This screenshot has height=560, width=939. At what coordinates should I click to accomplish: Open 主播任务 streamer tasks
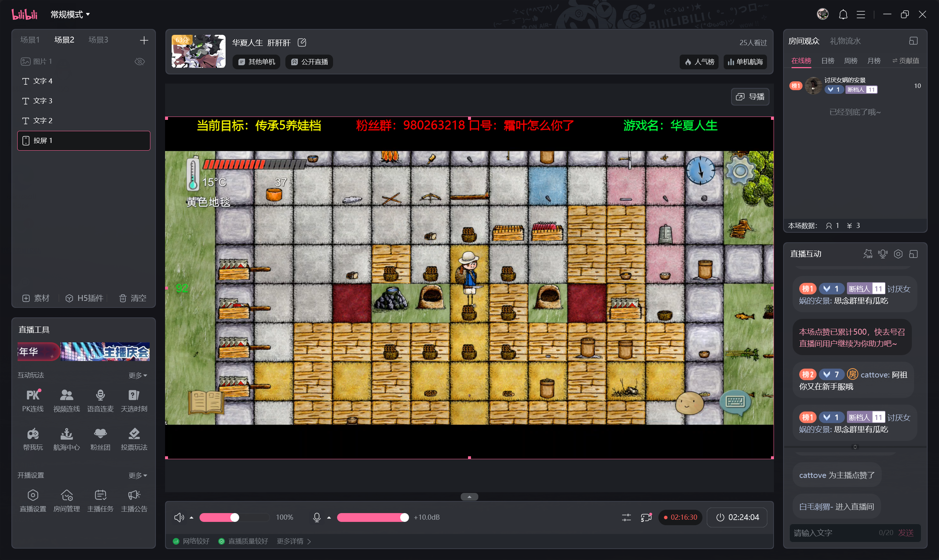tap(100, 500)
